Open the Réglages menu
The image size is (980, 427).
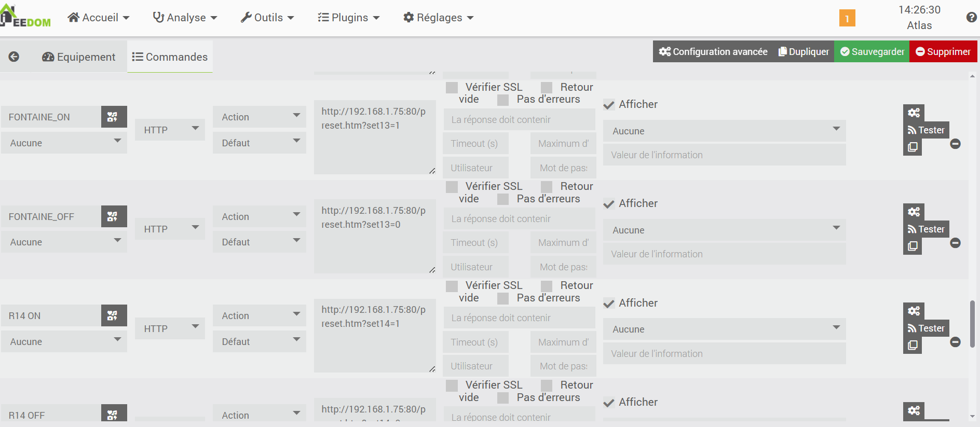click(439, 18)
